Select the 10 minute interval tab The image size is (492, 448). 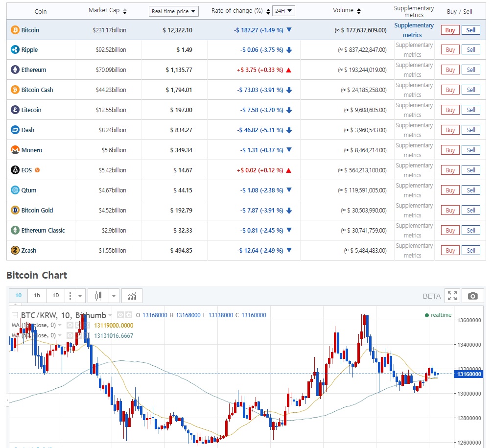coord(19,296)
